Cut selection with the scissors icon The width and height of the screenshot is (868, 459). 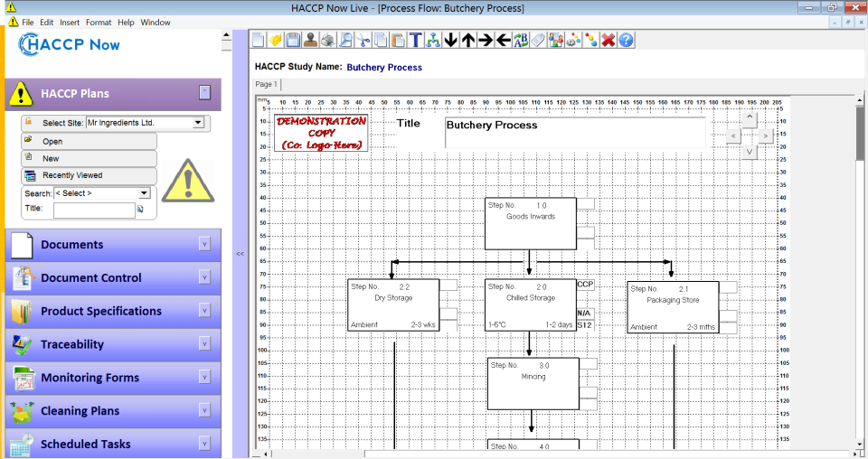[x=363, y=40]
